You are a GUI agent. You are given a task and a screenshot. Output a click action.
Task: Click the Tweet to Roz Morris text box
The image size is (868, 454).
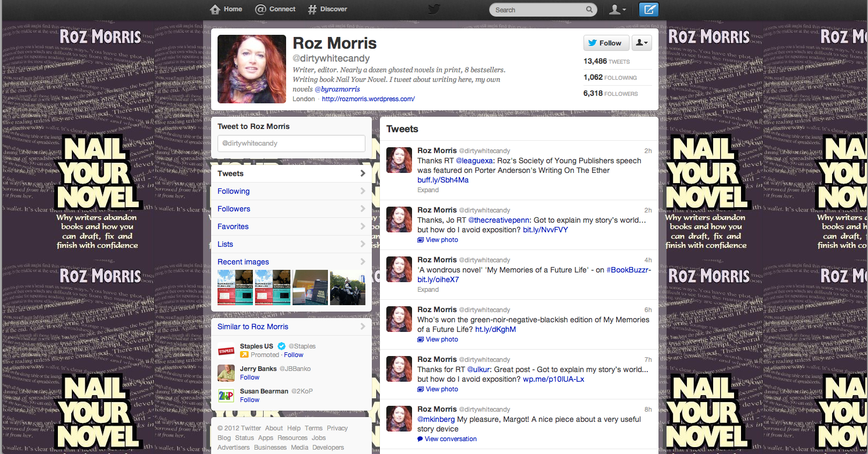(291, 143)
